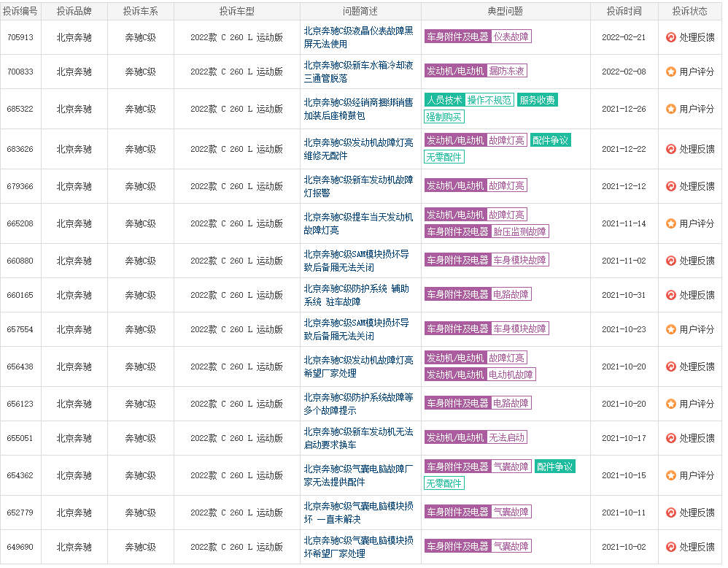Open complaint 气囊电脑模块损坏希望厂家处理

[x=358, y=547]
